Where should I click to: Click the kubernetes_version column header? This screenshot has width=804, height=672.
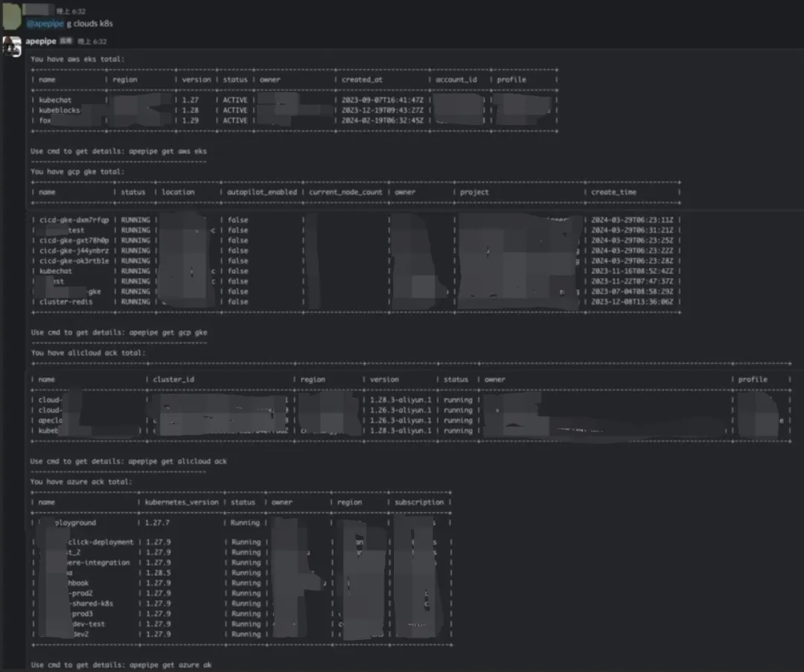[x=182, y=502]
